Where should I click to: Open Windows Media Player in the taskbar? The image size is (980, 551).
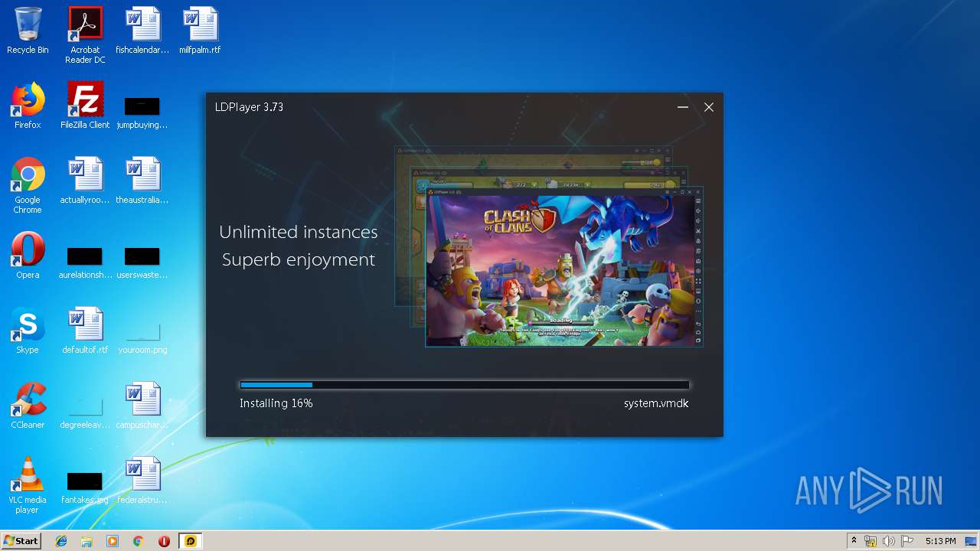pos(113,541)
